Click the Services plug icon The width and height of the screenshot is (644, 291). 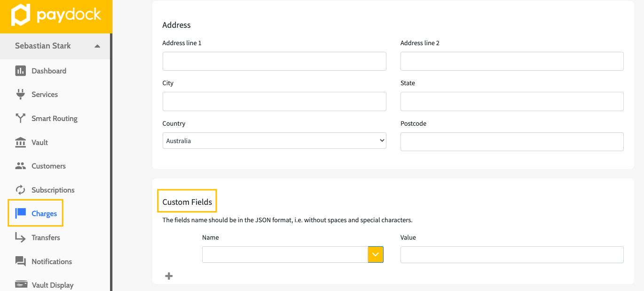click(20, 94)
